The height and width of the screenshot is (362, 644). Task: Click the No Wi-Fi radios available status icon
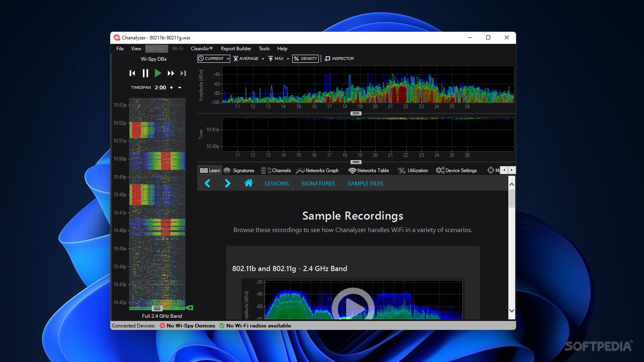coord(222,326)
